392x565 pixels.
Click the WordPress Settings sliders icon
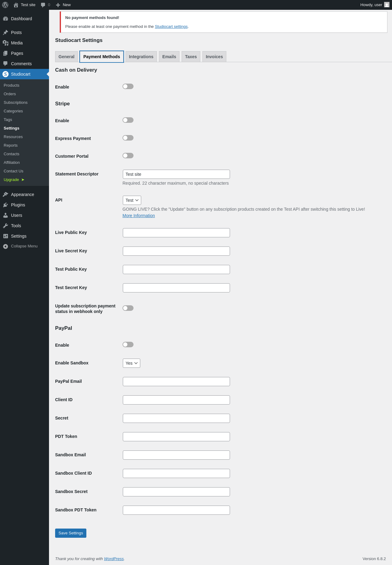click(6, 236)
